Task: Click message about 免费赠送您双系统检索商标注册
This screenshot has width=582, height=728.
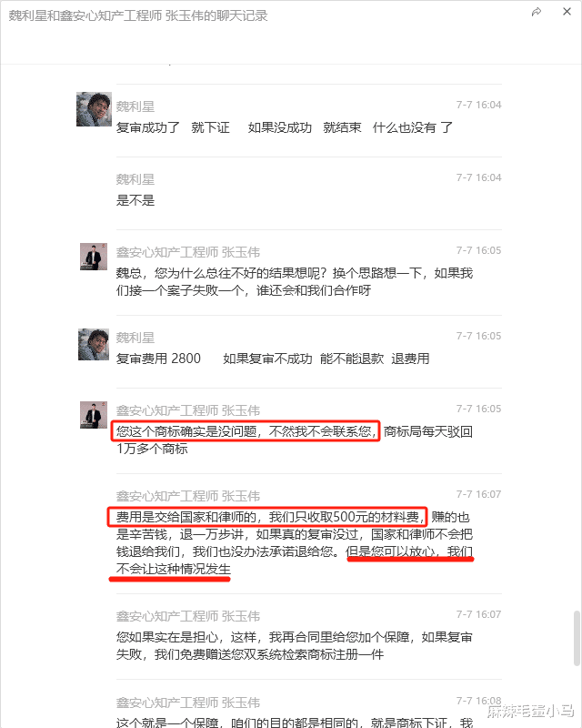Action: [x=295, y=646]
